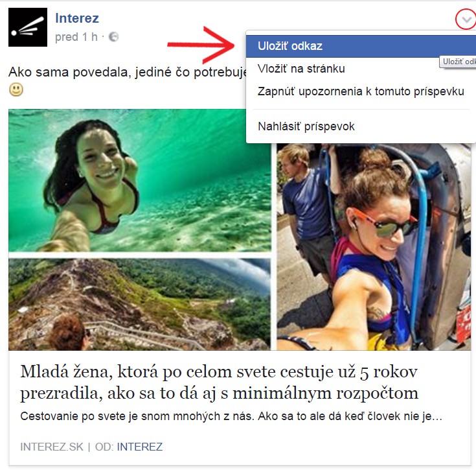Screen dimensions: 476x470
Task: Open the Interez page name link
Action: [77, 18]
